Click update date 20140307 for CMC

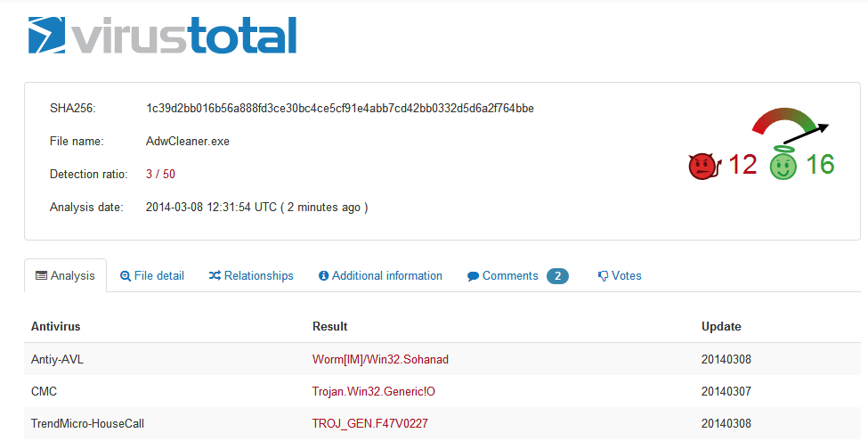726,391
